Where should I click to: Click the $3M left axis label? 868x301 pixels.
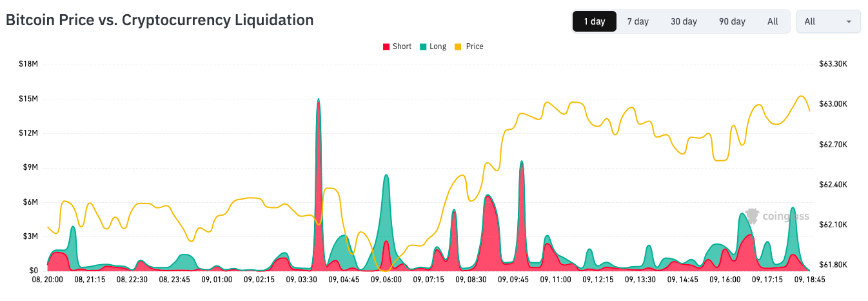point(30,236)
